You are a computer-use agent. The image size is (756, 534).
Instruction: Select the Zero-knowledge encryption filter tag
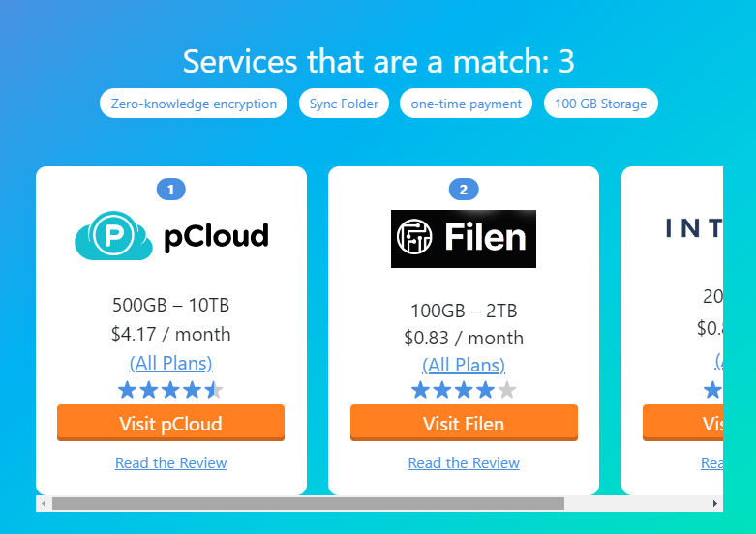[194, 104]
